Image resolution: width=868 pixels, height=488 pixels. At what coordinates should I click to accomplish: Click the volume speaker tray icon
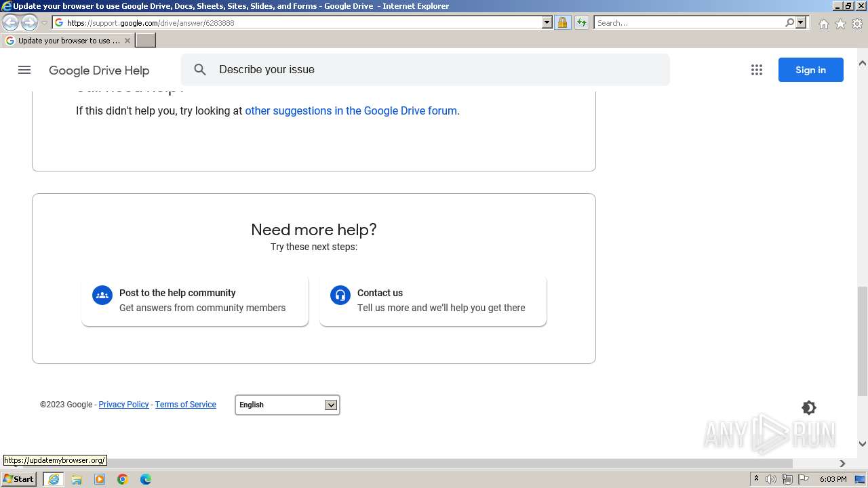coord(771,479)
